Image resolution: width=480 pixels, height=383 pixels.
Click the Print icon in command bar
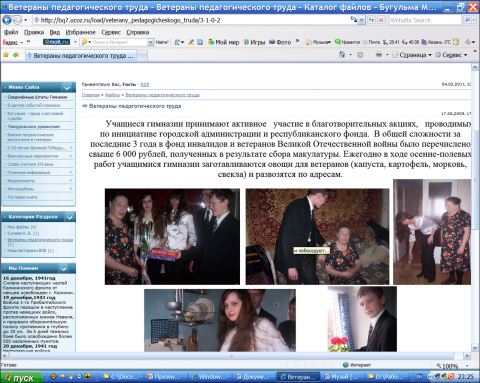379,55
